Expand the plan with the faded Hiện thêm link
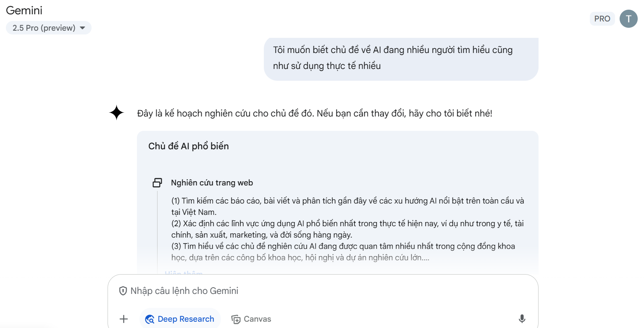This screenshot has width=644, height=328. 184,273
